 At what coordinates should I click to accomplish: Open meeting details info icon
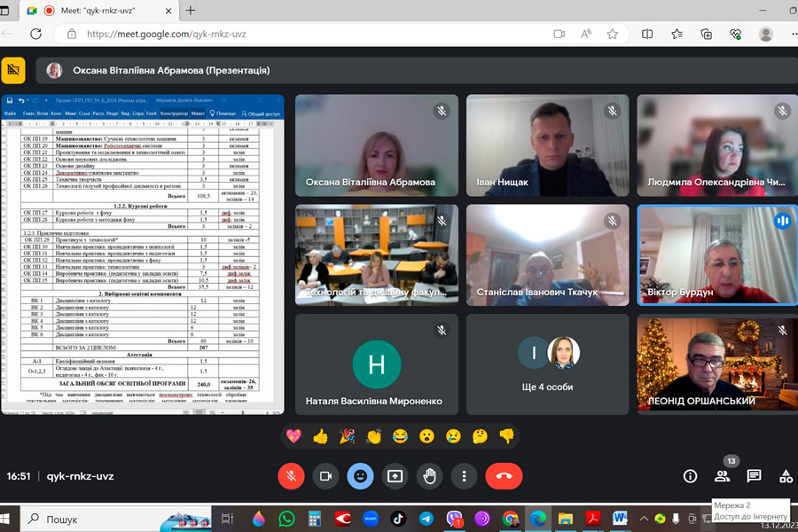(690, 476)
